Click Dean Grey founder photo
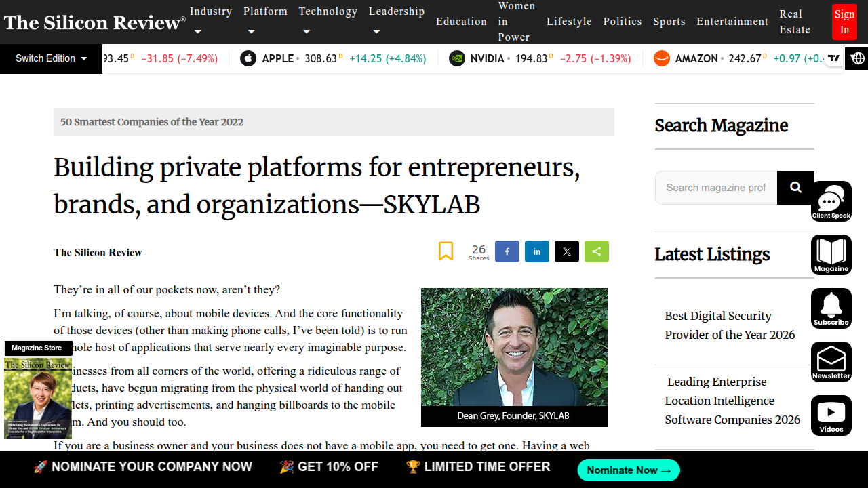Screen dimensions: 868x488 [x=514, y=347]
